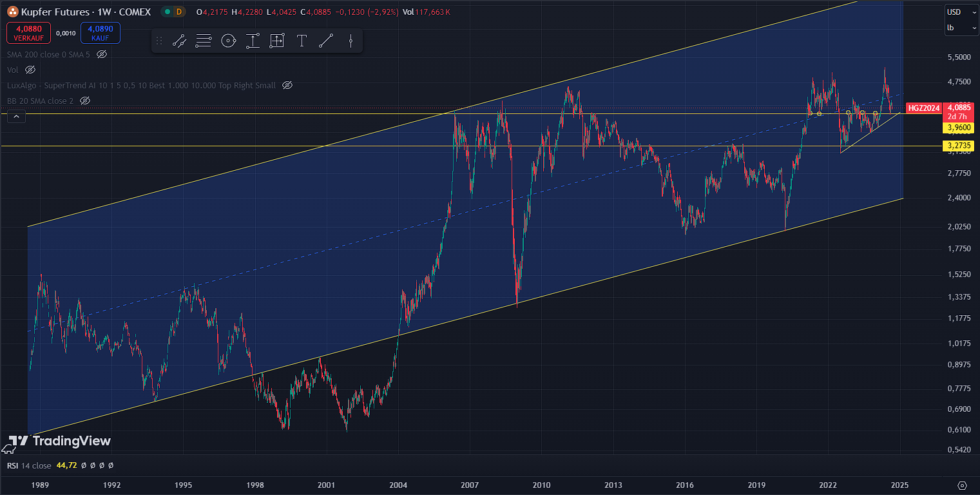Toggle visibility of Vol indicator
980x495 pixels.
(x=30, y=70)
